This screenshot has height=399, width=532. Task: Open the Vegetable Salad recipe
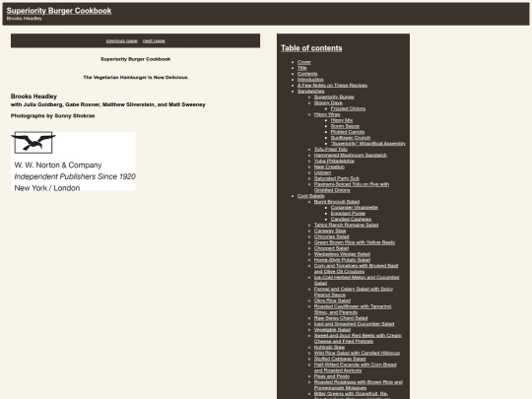tap(332, 330)
